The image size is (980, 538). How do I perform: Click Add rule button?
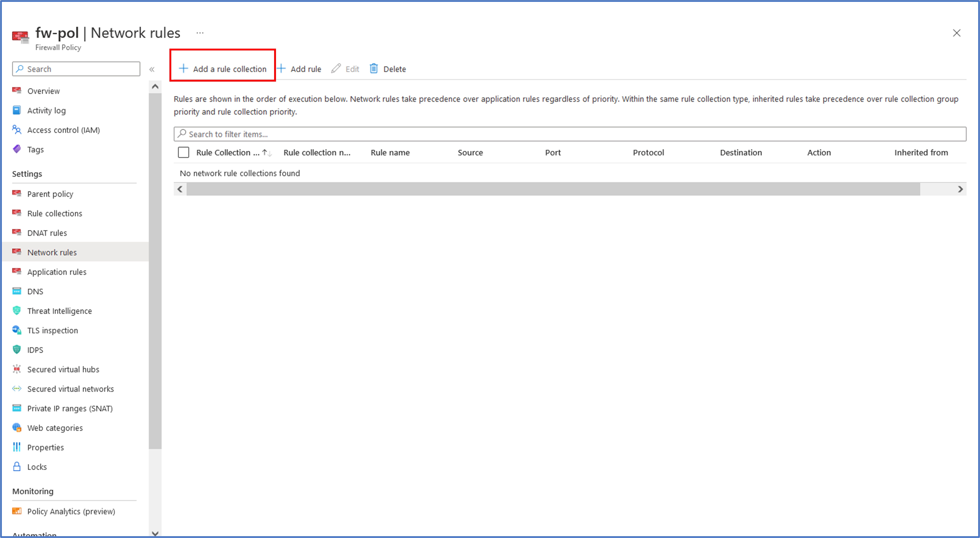[299, 69]
